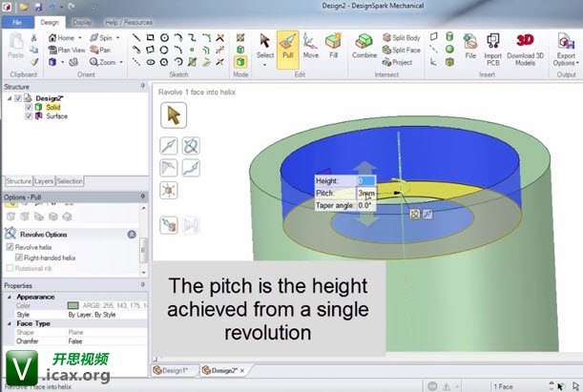
Task: Click the Up To tool guide
Action: point(169,225)
